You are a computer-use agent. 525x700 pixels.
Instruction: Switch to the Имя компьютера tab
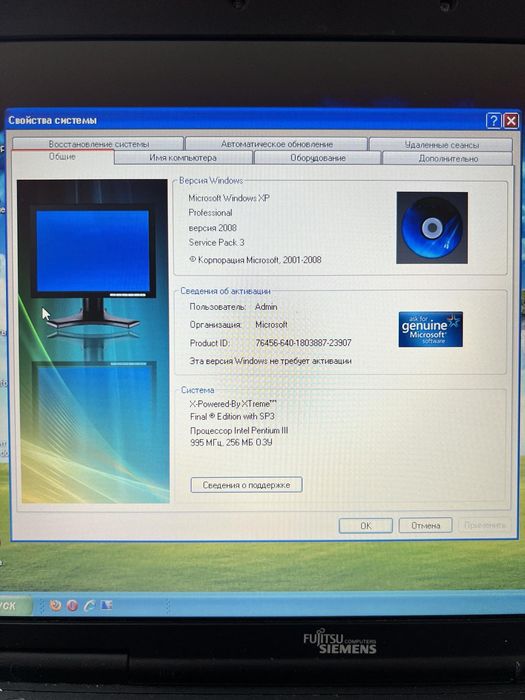pyautogui.click(x=183, y=158)
